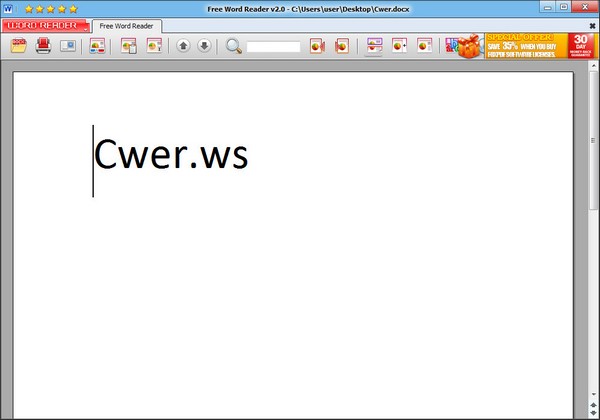The height and width of the screenshot is (420, 600).
Task: Click the red Word Reader logo button
Action: point(39,25)
